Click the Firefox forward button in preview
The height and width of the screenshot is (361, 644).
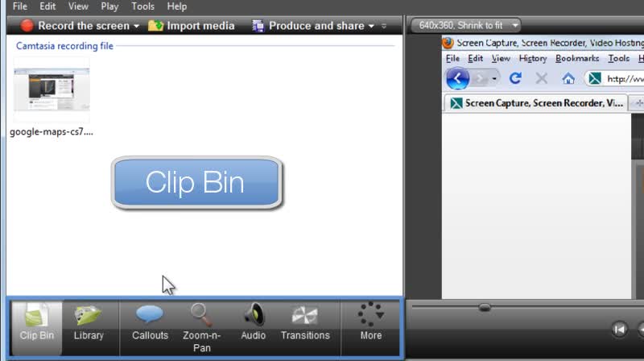[x=480, y=78]
